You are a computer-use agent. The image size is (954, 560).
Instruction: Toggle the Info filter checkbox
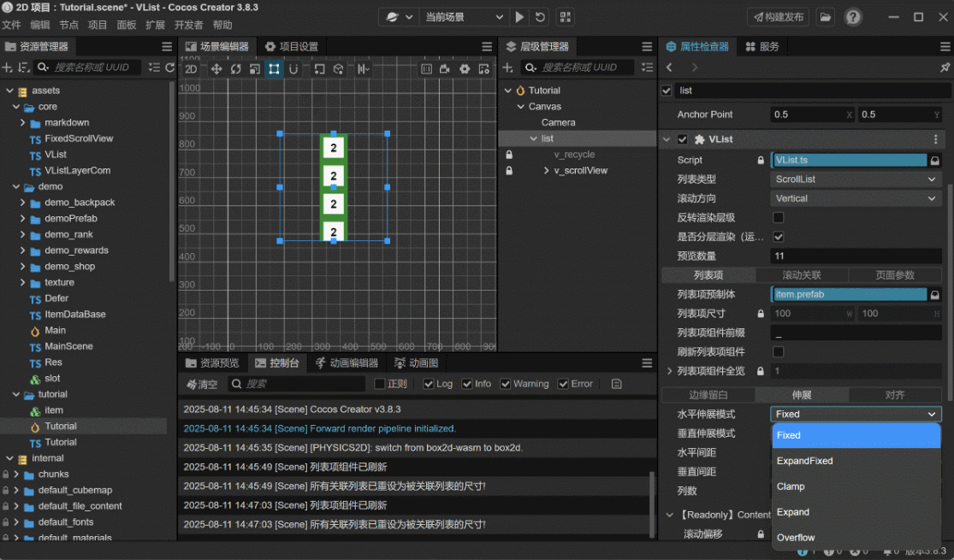pyautogui.click(x=466, y=384)
